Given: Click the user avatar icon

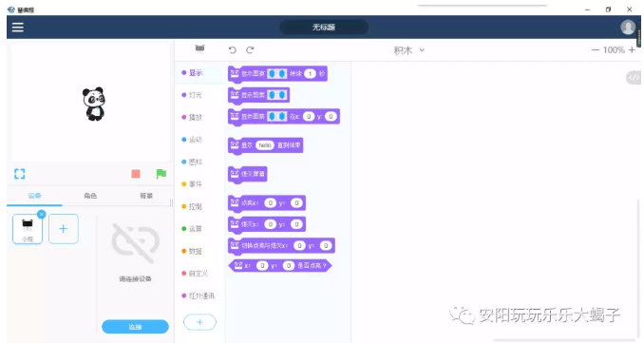Looking at the screenshot, I should tap(628, 28).
